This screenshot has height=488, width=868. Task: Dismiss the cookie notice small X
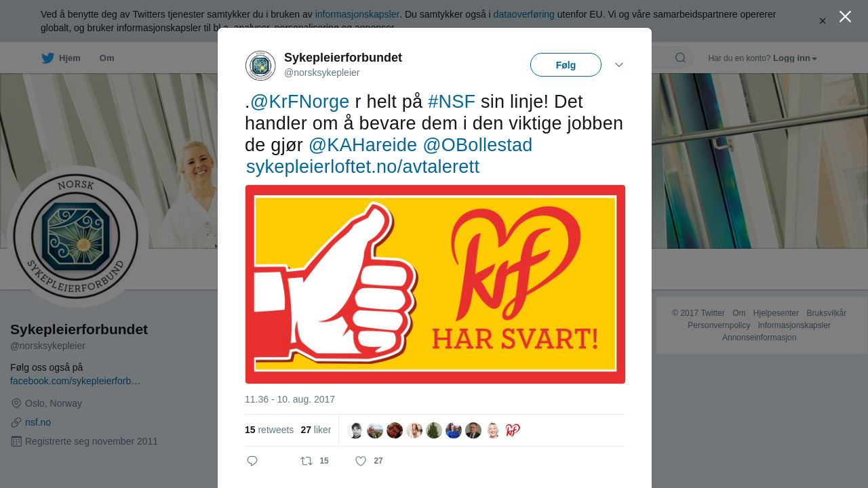coord(823,21)
